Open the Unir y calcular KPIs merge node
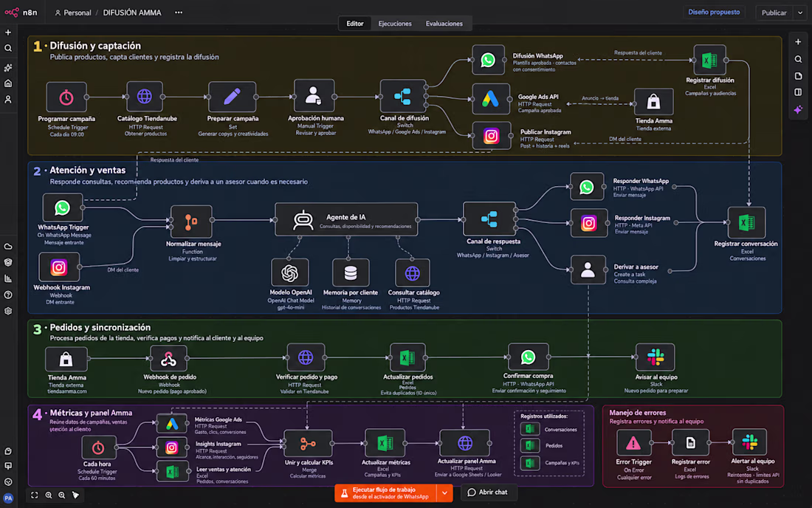Image resolution: width=812 pixels, height=508 pixels. [308, 444]
